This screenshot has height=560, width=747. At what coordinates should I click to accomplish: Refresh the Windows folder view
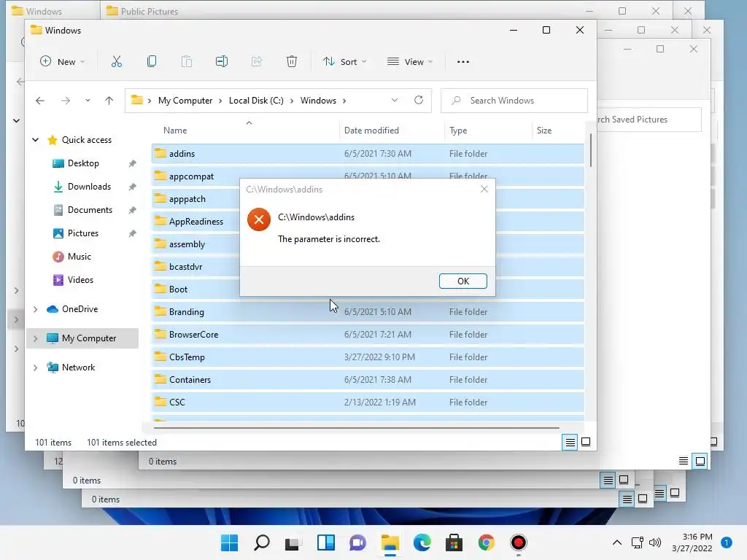[419, 100]
